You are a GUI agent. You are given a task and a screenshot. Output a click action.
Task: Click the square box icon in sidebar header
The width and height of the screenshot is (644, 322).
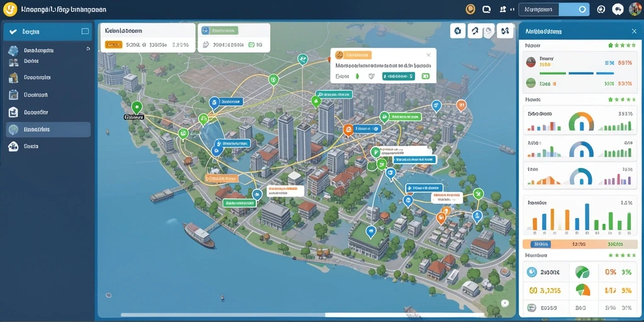pyautogui.click(x=85, y=31)
